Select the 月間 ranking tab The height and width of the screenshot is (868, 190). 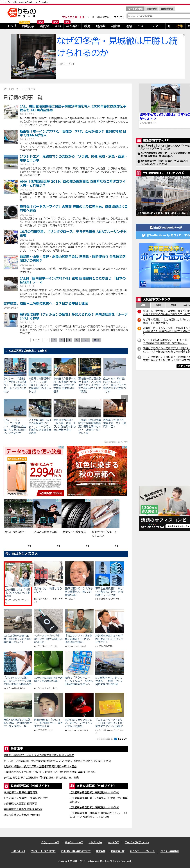click(173, 305)
